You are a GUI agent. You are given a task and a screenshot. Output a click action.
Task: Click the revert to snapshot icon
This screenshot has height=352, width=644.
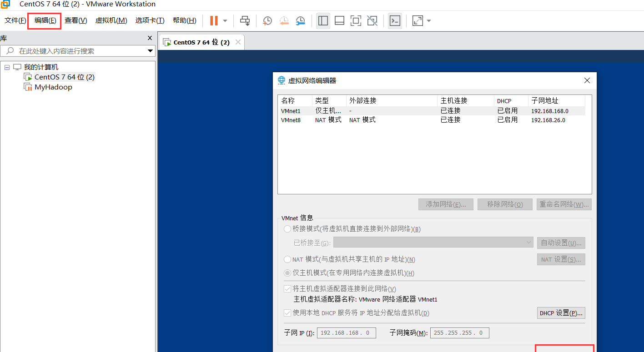[284, 21]
